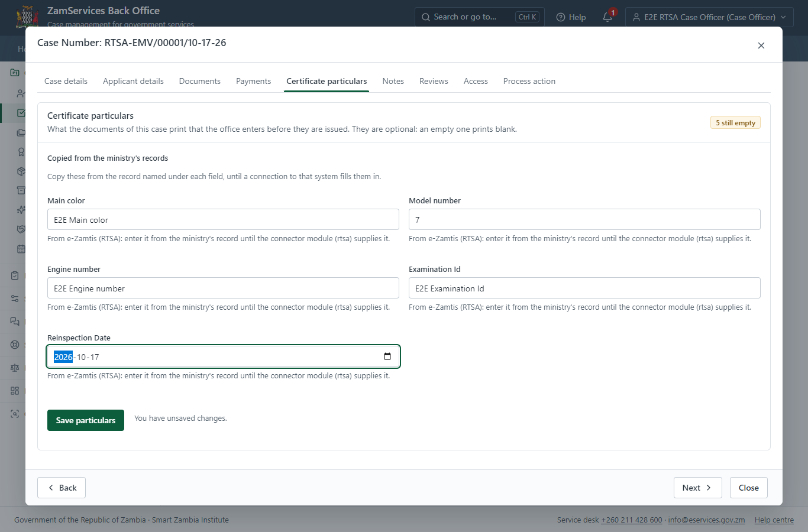Open the chat bubbles icon in the sidebar

pyautogui.click(x=15, y=322)
